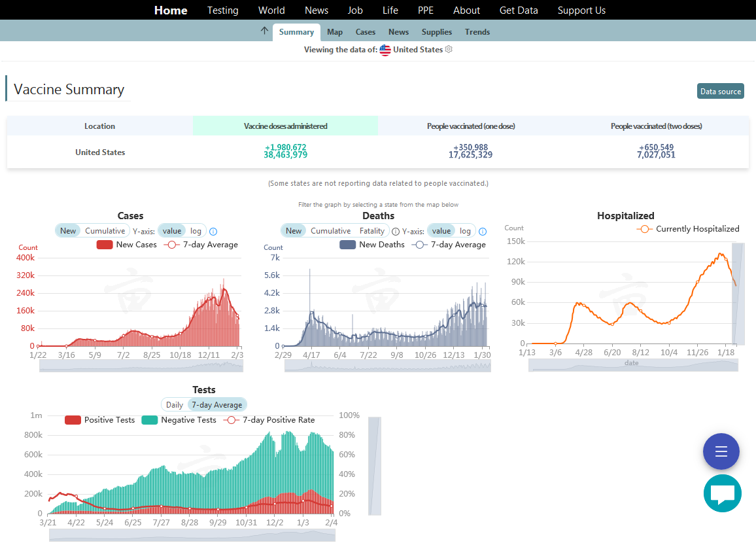
Task: Click the up arrow icon beside Summary
Action: pyautogui.click(x=264, y=31)
